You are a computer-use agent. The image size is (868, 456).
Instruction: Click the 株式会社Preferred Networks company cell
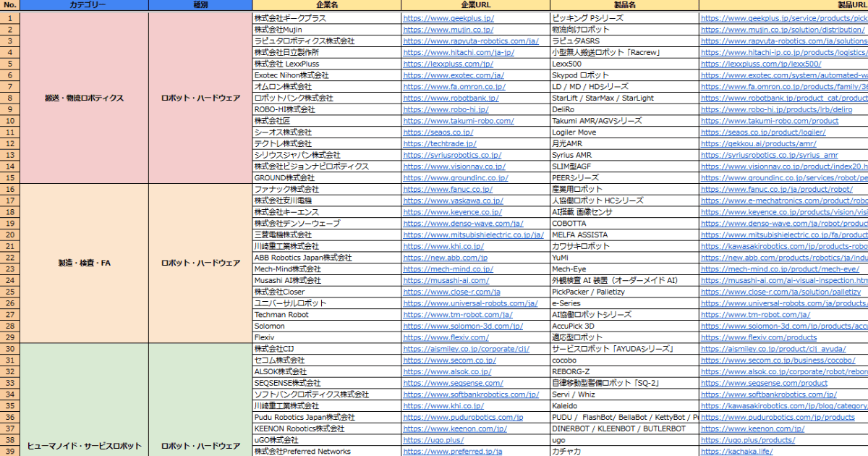tap(326, 451)
